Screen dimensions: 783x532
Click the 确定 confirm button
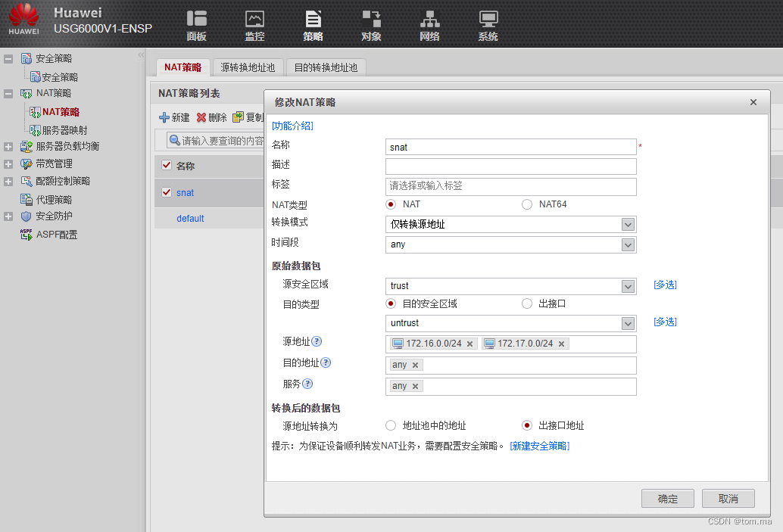pos(668,499)
